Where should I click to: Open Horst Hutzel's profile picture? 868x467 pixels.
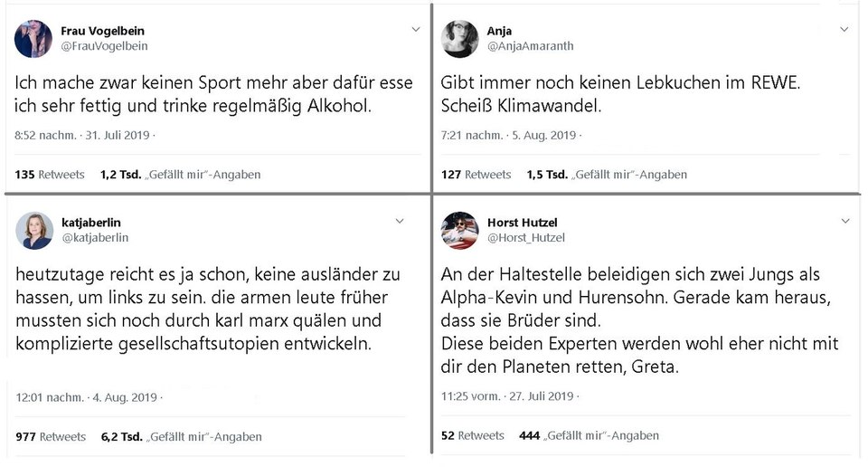(460, 231)
